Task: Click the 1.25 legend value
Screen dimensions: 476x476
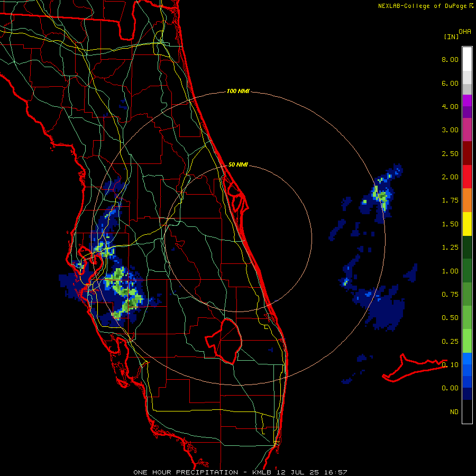Action: click(450, 248)
